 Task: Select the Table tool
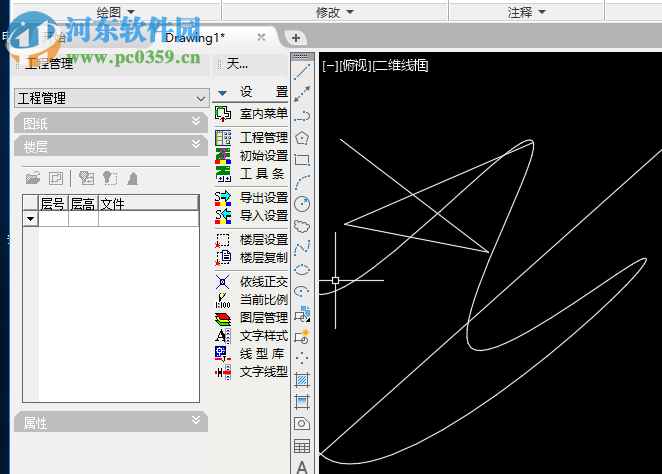pyautogui.click(x=302, y=446)
